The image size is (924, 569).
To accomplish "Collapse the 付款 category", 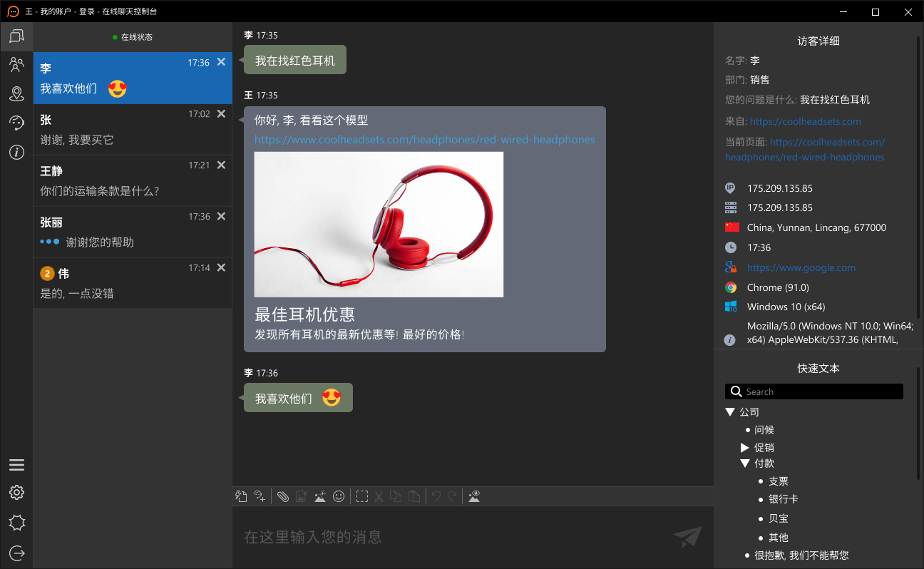I will click(744, 463).
